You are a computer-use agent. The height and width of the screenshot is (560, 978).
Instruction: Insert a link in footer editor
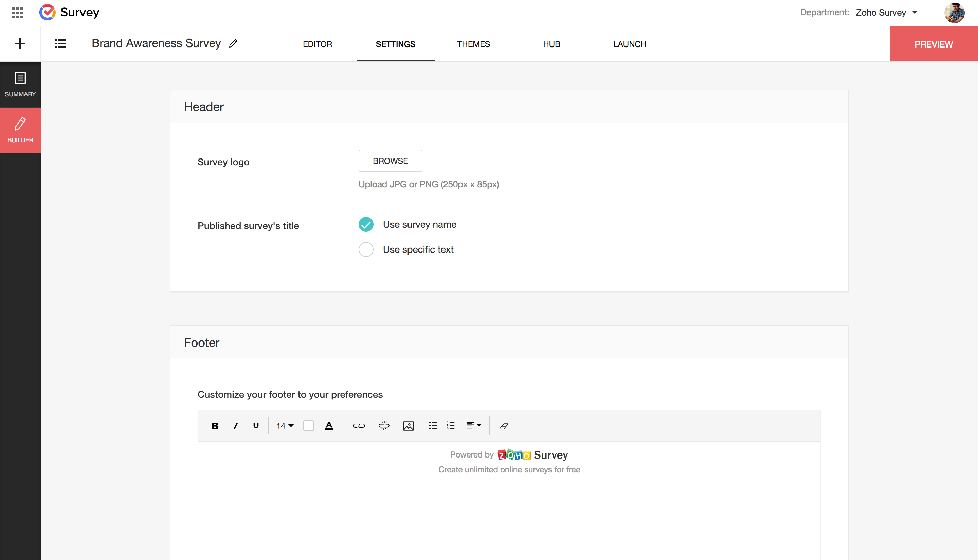pos(359,426)
